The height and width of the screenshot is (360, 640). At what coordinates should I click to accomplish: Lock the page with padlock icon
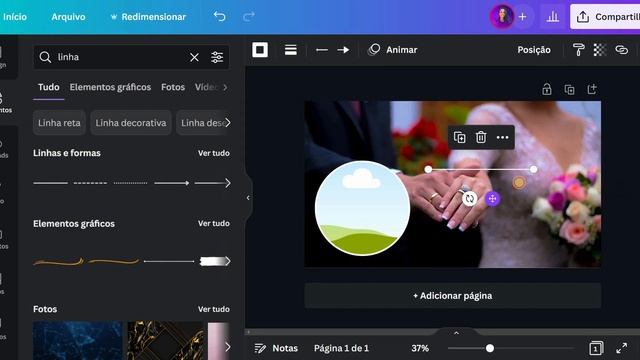[x=547, y=89]
